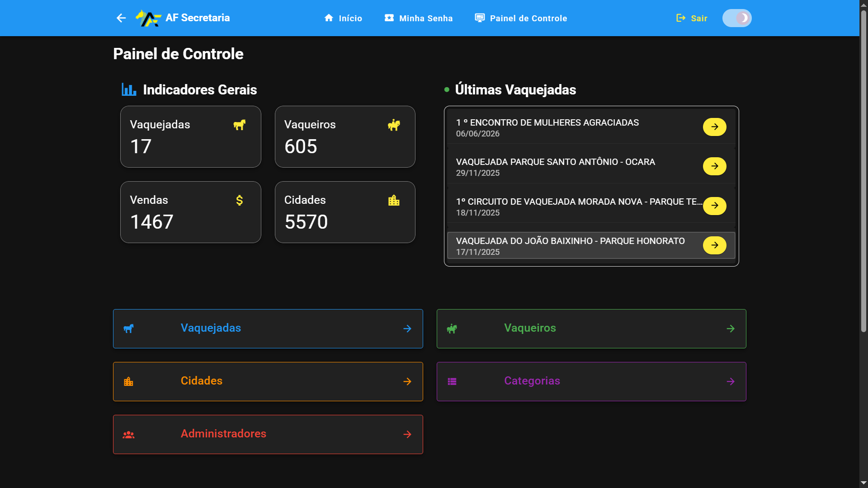This screenshot has height=488, width=868.
Task: Click the back arrow in header
Action: pos(121,18)
